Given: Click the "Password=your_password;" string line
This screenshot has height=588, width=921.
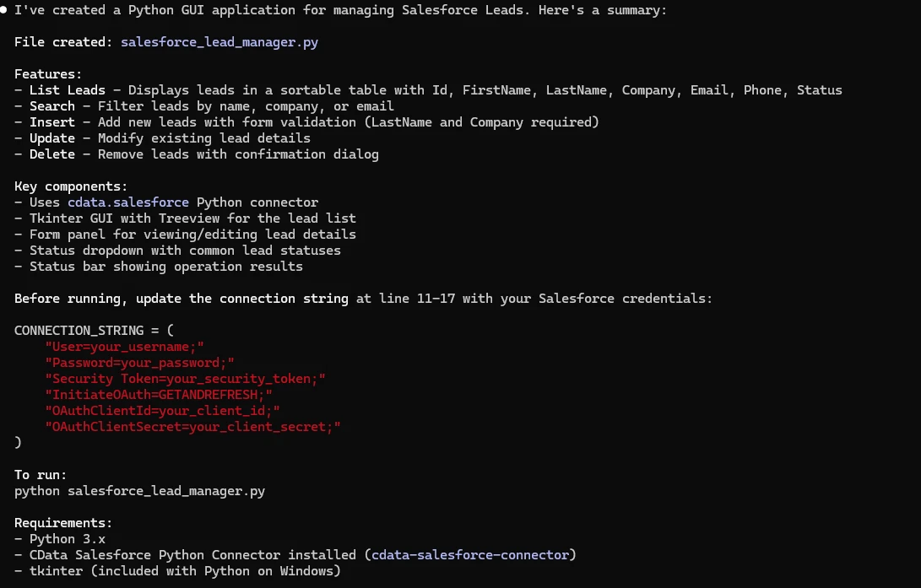Looking at the screenshot, I should click(140, 363).
